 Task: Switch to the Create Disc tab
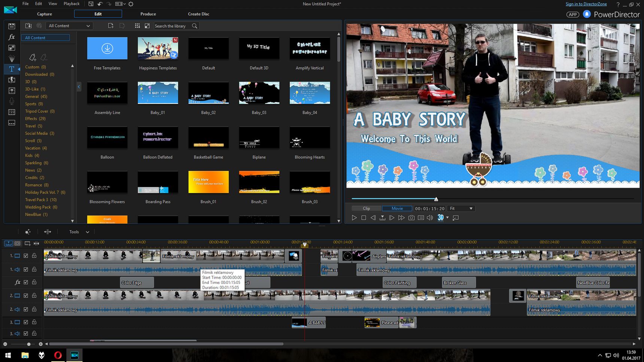pos(198,14)
